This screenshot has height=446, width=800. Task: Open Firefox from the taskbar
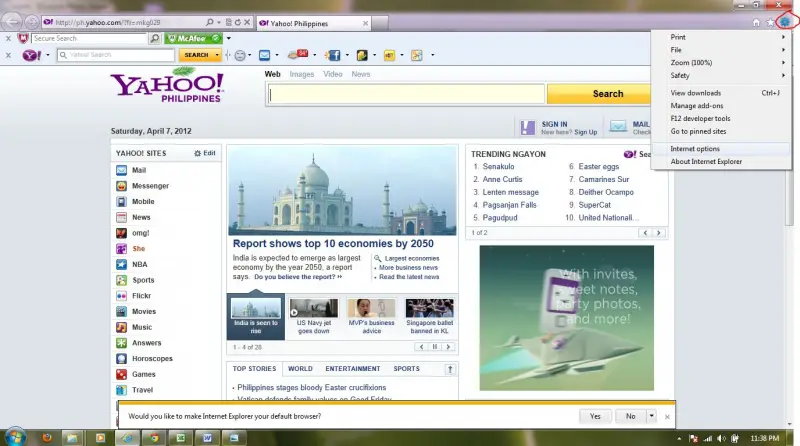[47, 438]
